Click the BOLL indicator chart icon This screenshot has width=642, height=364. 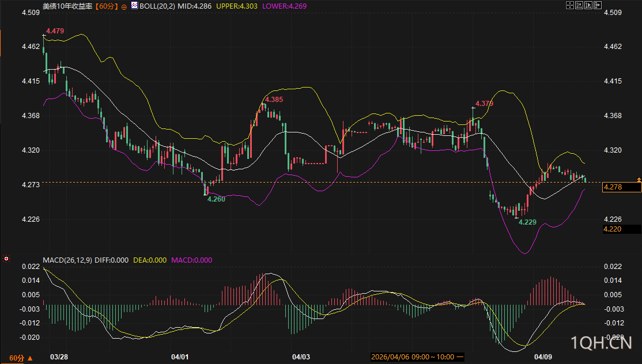(134, 6)
